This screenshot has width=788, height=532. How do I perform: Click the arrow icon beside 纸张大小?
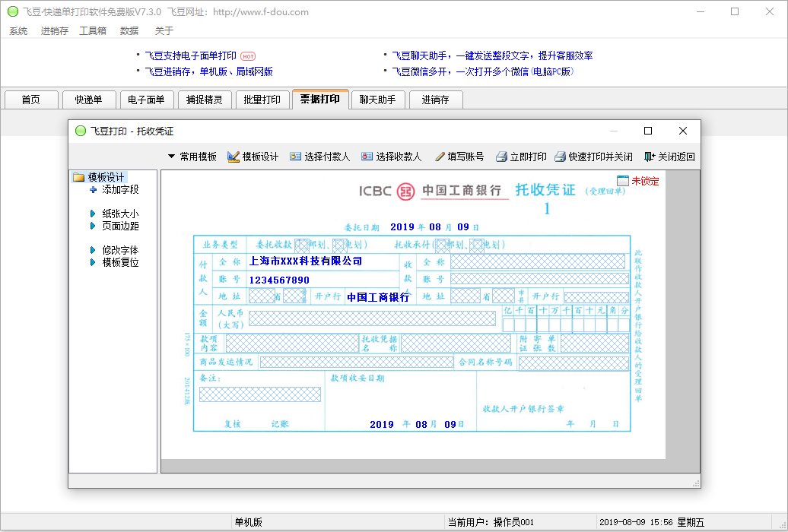[93, 214]
